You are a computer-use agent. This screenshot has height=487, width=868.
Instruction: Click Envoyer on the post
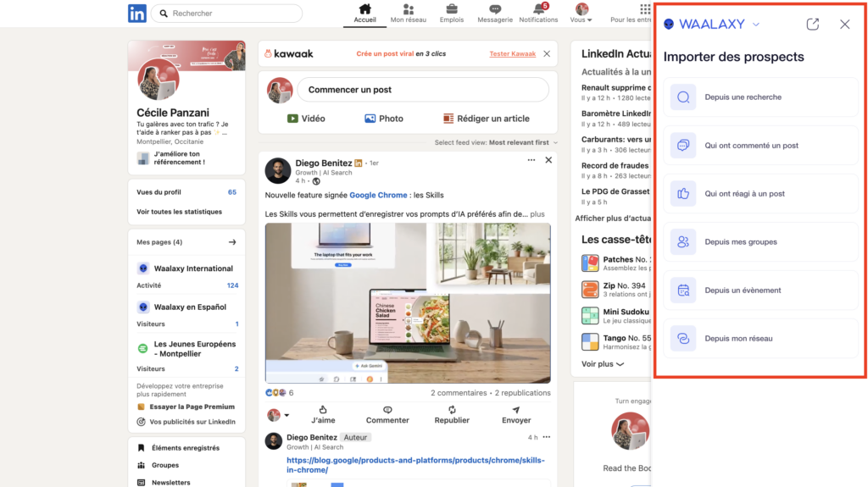pyautogui.click(x=516, y=414)
